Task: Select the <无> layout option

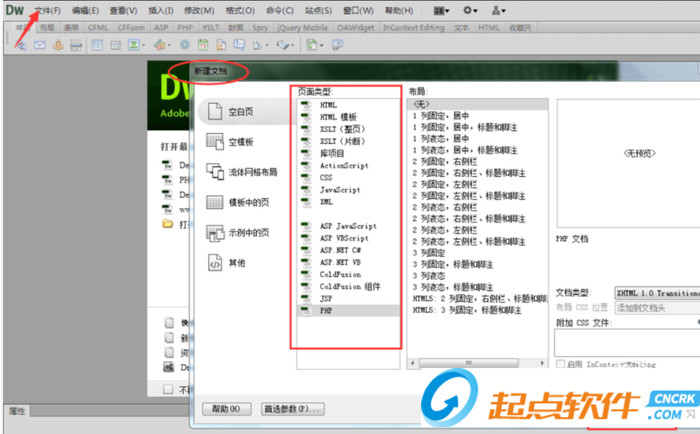Action: [x=478, y=104]
